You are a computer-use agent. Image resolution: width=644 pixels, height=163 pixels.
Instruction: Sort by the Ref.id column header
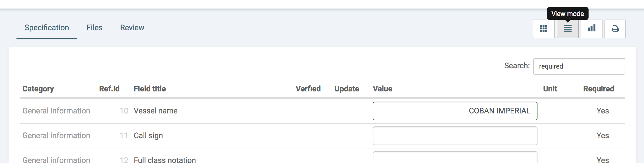[109, 89]
